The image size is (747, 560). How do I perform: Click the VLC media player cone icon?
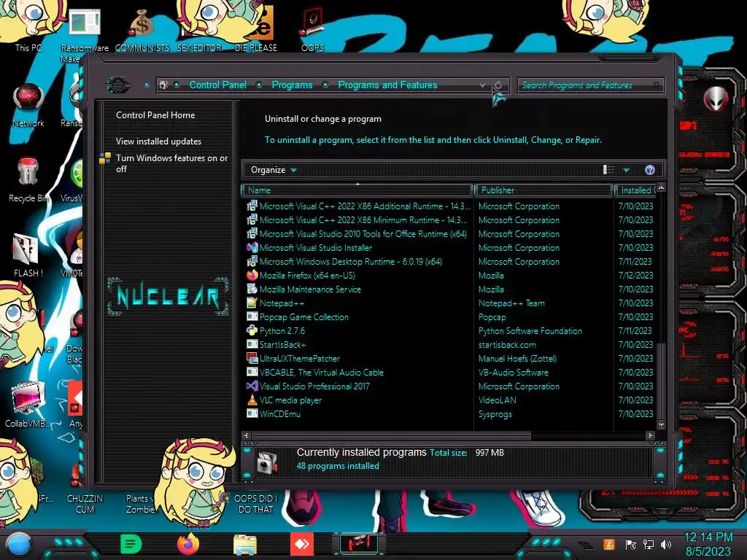click(x=252, y=400)
